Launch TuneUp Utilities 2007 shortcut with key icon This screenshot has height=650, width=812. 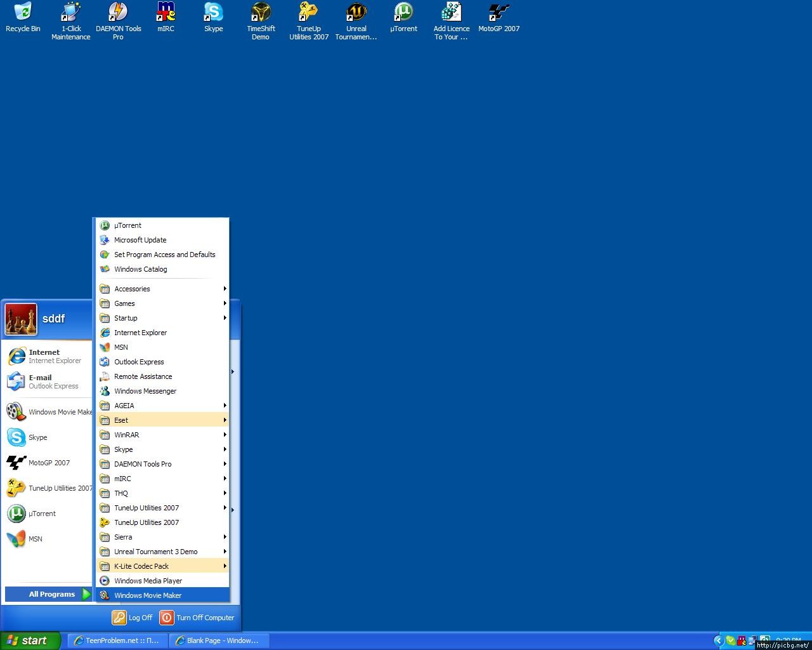click(162, 522)
